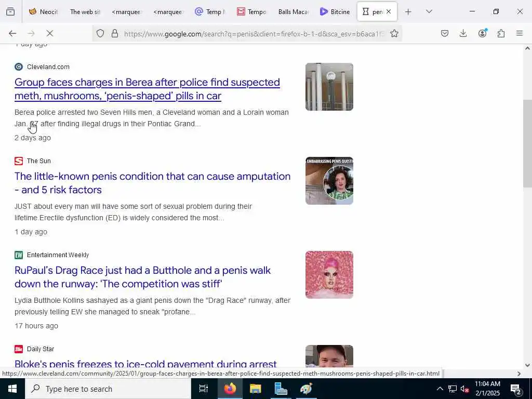This screenshot has height=399, width=532.
Task: Open Task View on taskbar
Action: pos(204,389)
